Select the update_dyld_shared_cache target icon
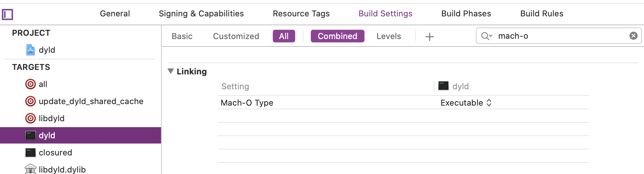 pos(31,101)
